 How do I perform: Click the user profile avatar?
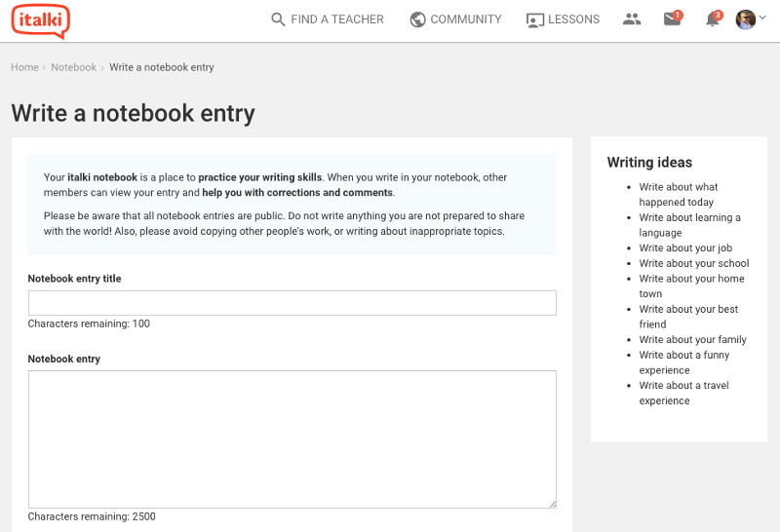(x=746, y=19)
